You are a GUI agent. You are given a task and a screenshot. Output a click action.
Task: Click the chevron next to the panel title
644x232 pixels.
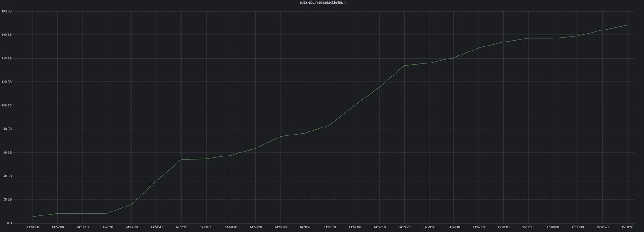pos(345,3)
